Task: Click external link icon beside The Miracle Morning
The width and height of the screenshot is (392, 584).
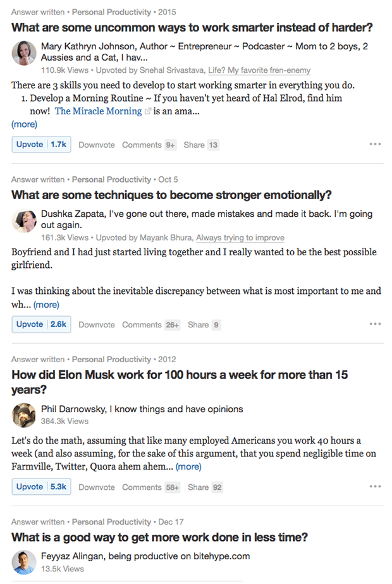Action: (x=148, y=111)
